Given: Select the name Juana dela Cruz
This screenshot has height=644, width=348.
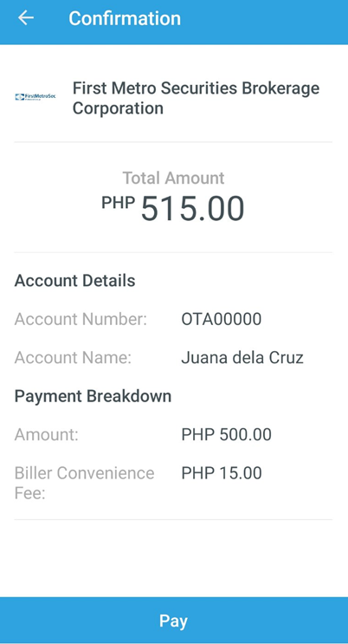Looking at the screenshot, I should click(242, 358).
